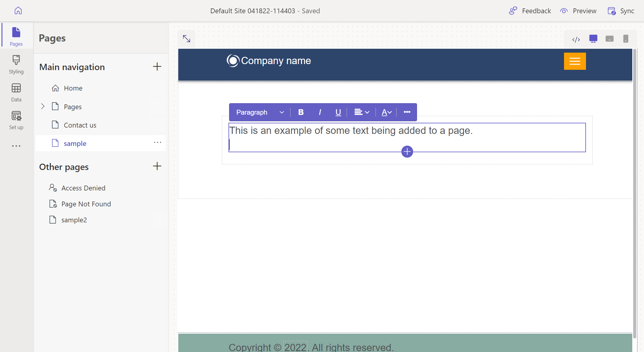
Task: Select the Contact us page
Action: pyautogui.click(x=80, y=125)
